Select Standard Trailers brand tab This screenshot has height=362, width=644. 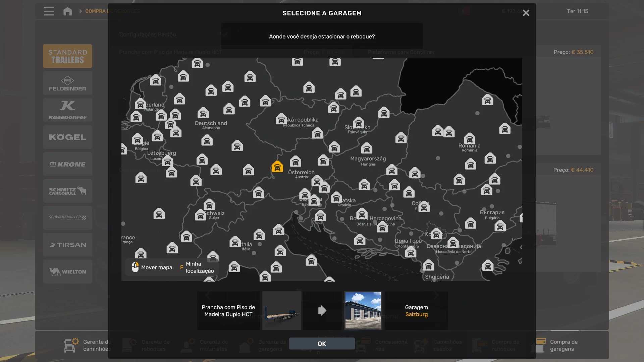[x=67, y=56]
